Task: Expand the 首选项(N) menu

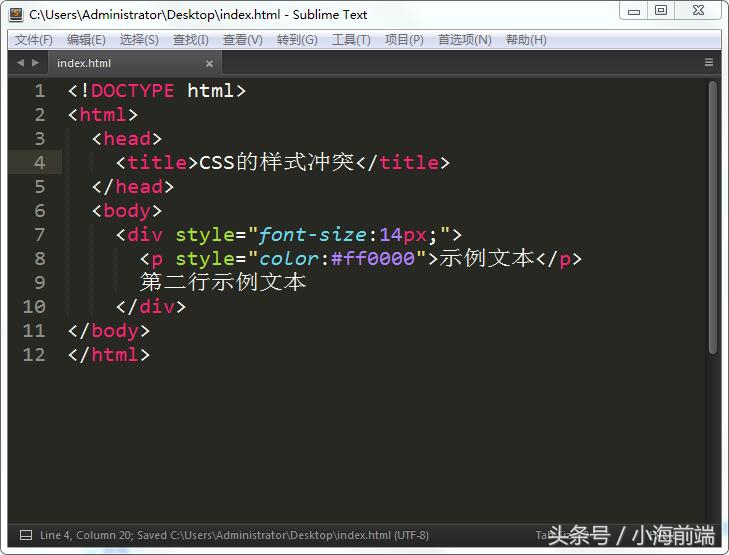Action: tap(465, 40)
